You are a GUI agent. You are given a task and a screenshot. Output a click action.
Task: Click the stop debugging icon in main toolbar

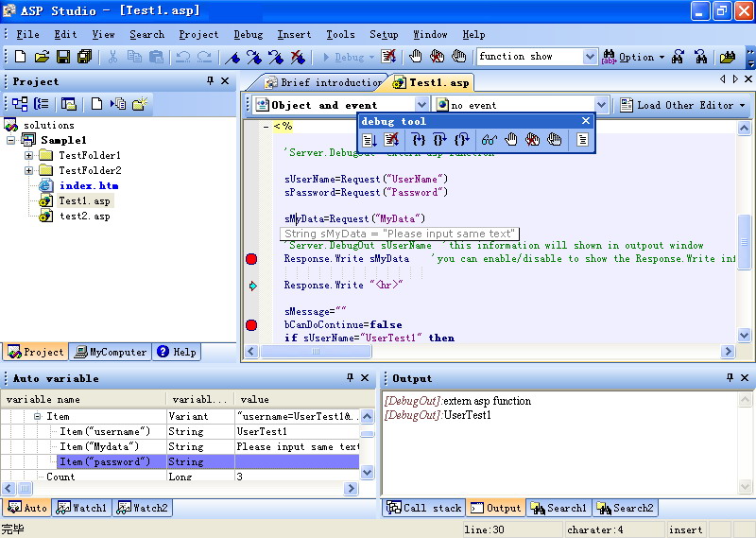pyautogui.click(x=388, y=57)
